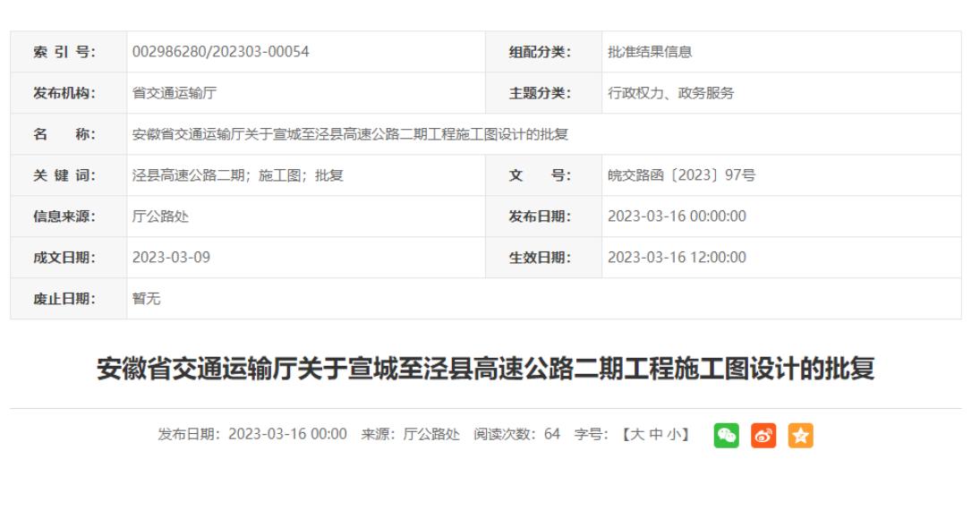Click the 发布机构 label cell
980x510 pixels.
coord(69,93)
